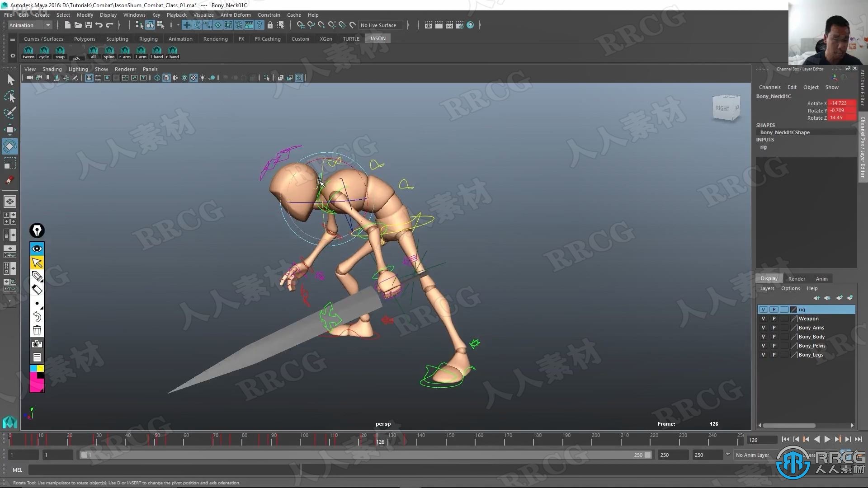Image resolution: width=868 pixels, height=488 pixels.
Task: Click the Move tool icon in toolbar
Action: tap(10, 129)
